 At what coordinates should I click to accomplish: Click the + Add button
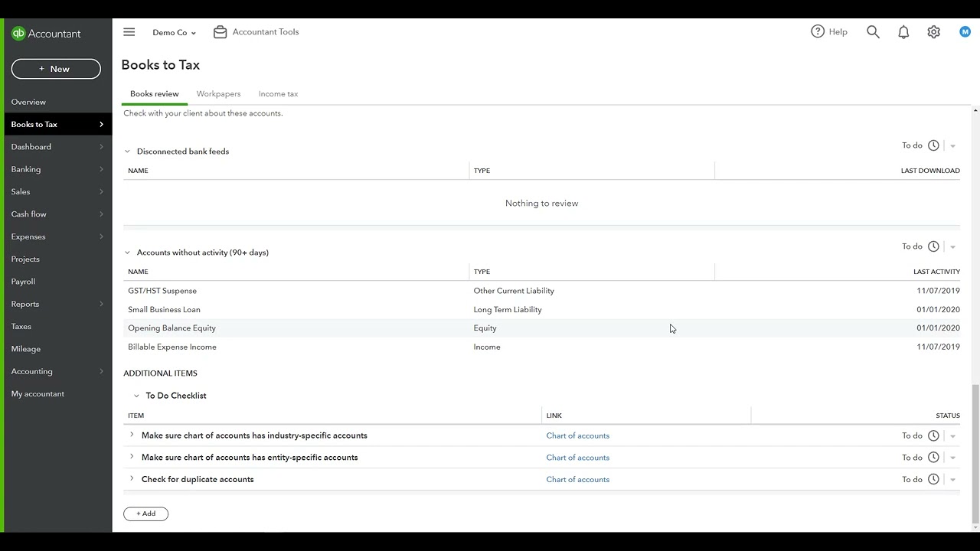point(145,514)
